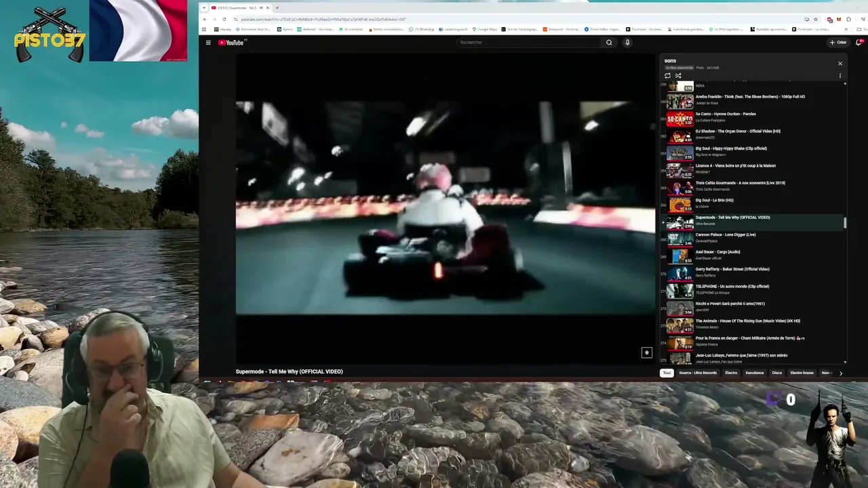Image resolution: width=868 pixels, height=488 pixels.
Task: Click the DJ Shadow video thumbnail
Action: tap(679, 135)
